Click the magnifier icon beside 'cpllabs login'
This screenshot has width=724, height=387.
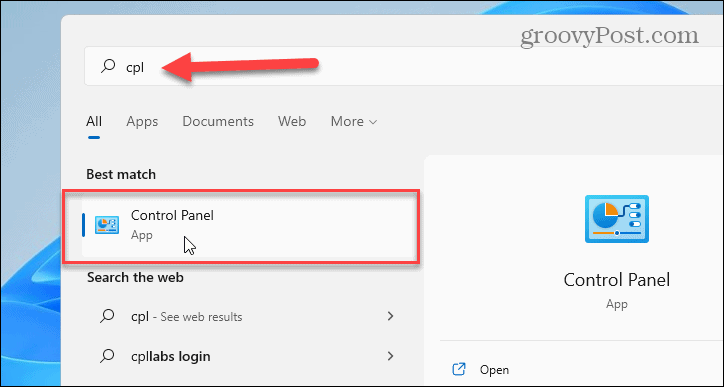point(107,356)
